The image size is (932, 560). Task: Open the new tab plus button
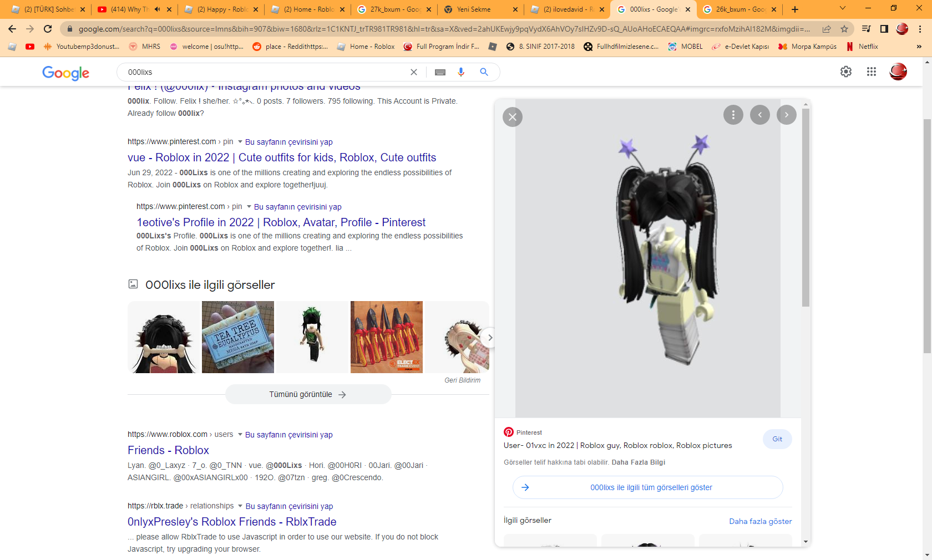pos(795,9)
